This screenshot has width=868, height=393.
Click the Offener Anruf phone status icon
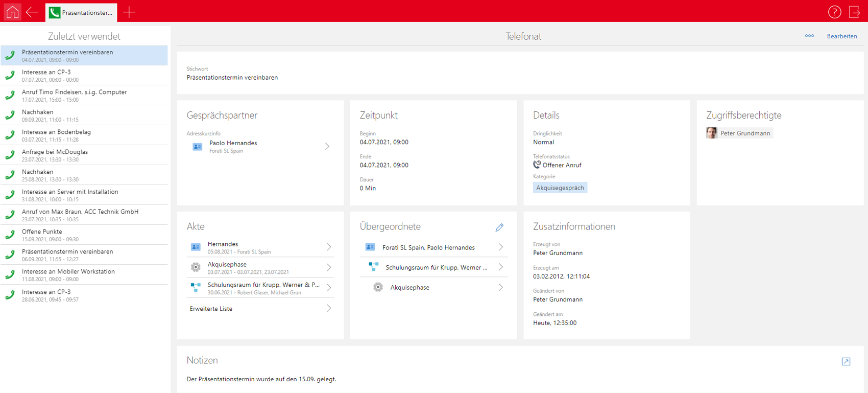point(537,165)
